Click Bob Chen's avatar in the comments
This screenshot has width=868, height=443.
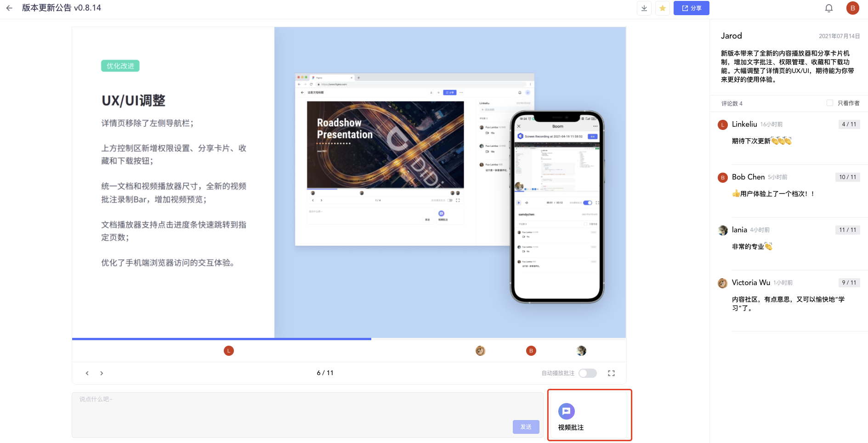pos(723,178)
